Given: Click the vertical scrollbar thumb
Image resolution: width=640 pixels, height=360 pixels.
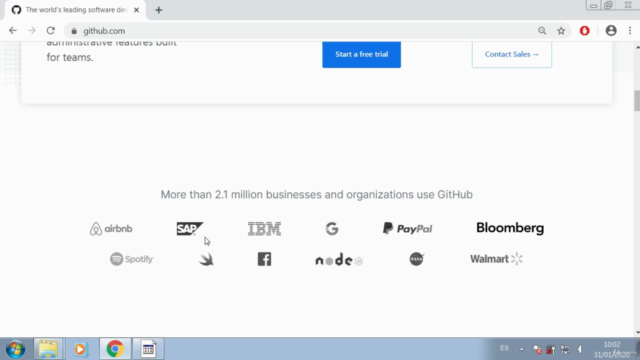Looking at the screenshot, I should 637,100.
